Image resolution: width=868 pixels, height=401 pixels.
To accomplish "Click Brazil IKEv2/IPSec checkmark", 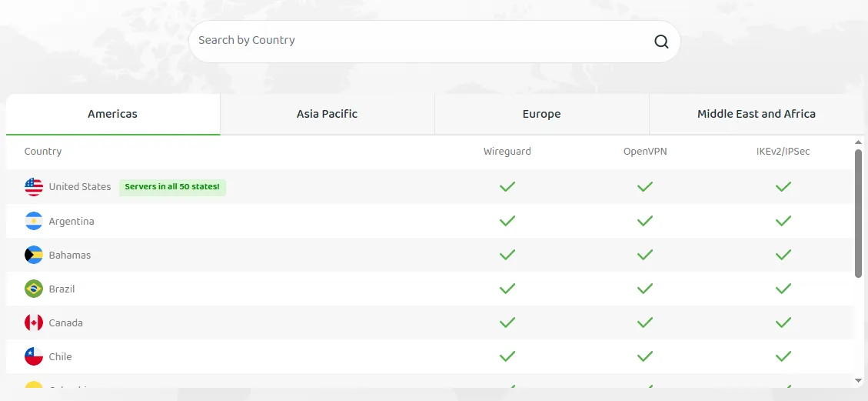I will click(x=783, y=289).
